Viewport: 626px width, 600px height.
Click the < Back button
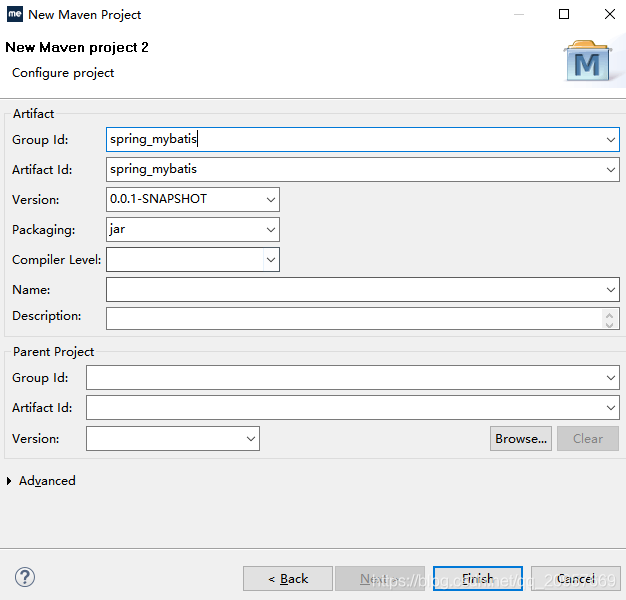(x=288, y=578)
